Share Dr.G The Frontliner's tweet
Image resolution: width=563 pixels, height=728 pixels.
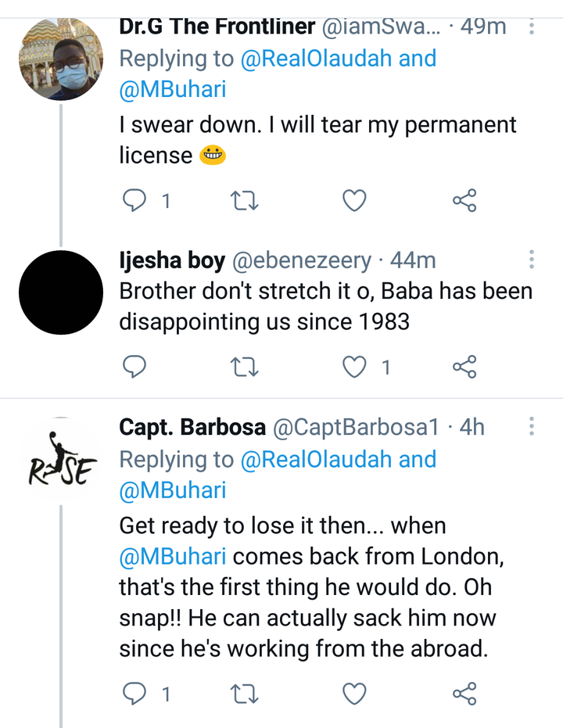click(x=464, y=200)
